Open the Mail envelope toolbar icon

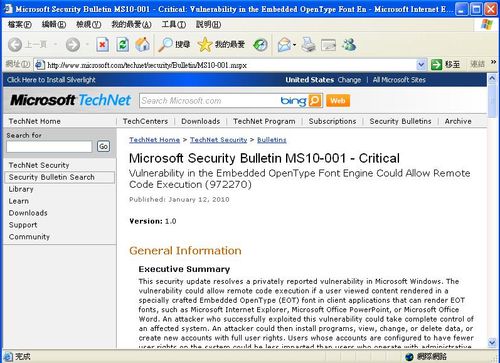click(x=284, y=45)
